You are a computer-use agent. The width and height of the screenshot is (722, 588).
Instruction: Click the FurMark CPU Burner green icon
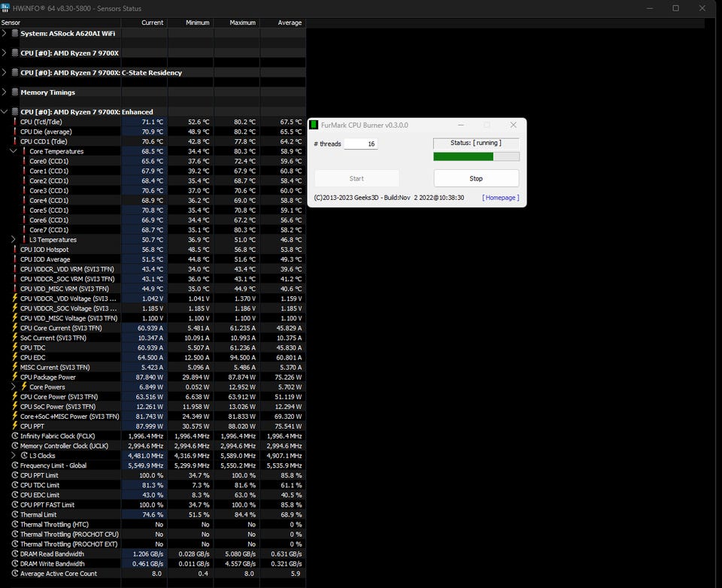314,125
